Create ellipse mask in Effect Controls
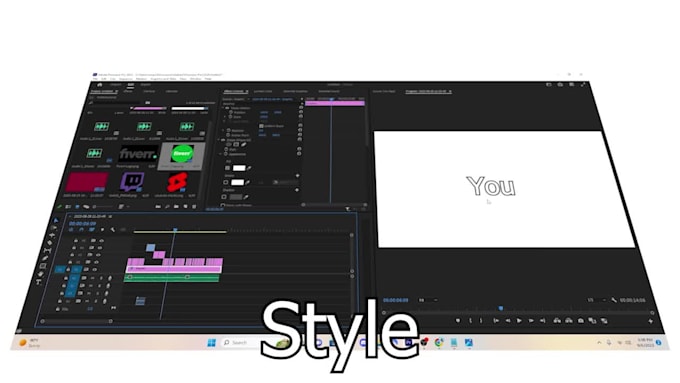The height and width of the screenshot is (383, 680). click(x=229, y=144)
